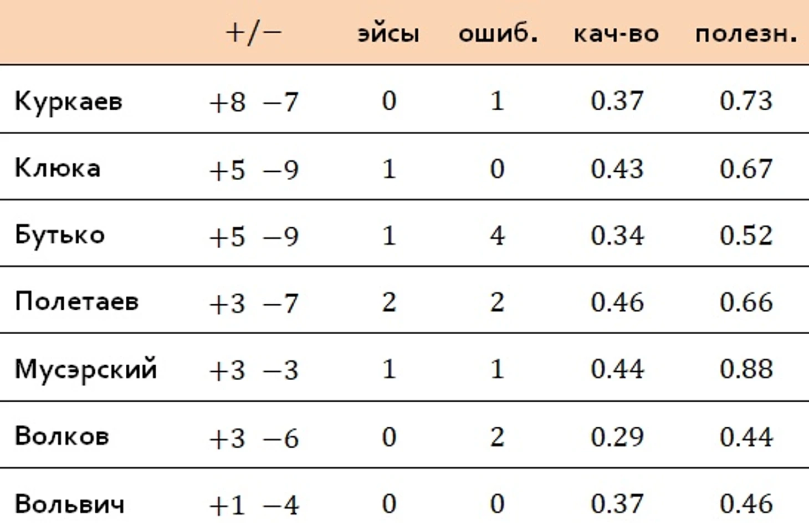Viewport: 809px width, 532px height.
Task: Click Полетаев's 0.46 кач-во value
Action: pos(617,303)
